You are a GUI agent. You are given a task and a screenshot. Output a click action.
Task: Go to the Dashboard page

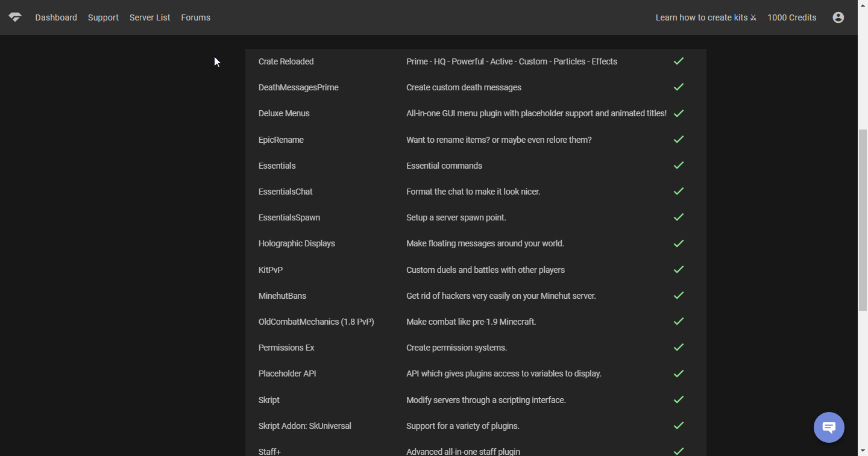(56, 17)
